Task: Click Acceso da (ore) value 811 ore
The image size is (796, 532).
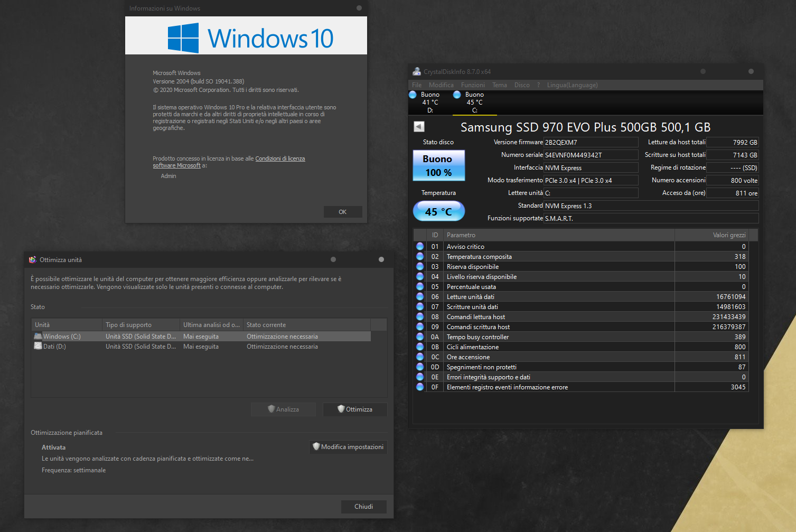Action: click(733, 193)
